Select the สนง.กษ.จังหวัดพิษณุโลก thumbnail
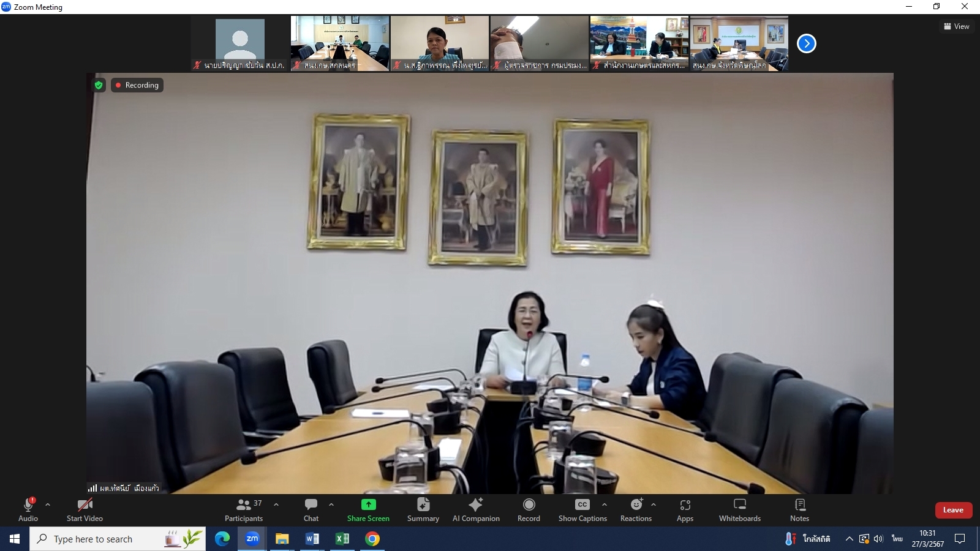 point(739,43)
